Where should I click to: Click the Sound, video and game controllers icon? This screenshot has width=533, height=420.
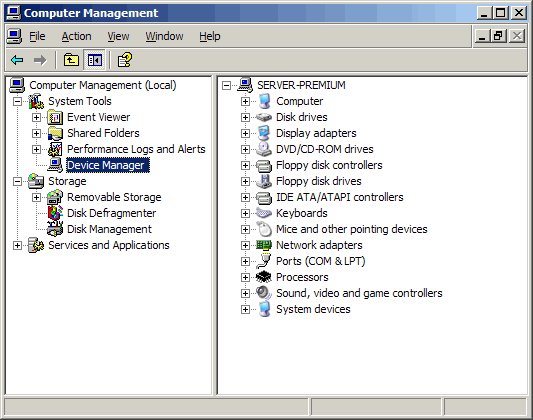[264, 293]
